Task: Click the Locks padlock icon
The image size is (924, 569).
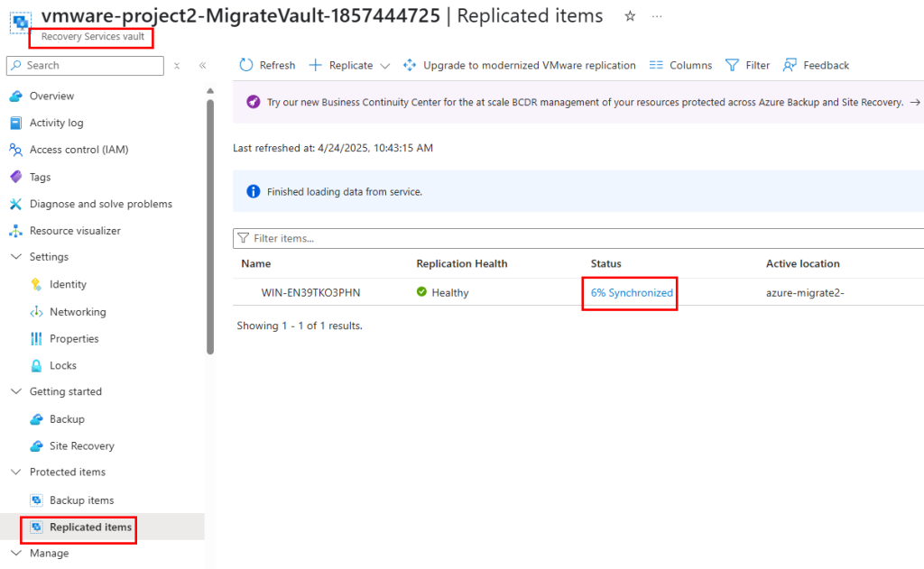Action: [x=36, y=366]
